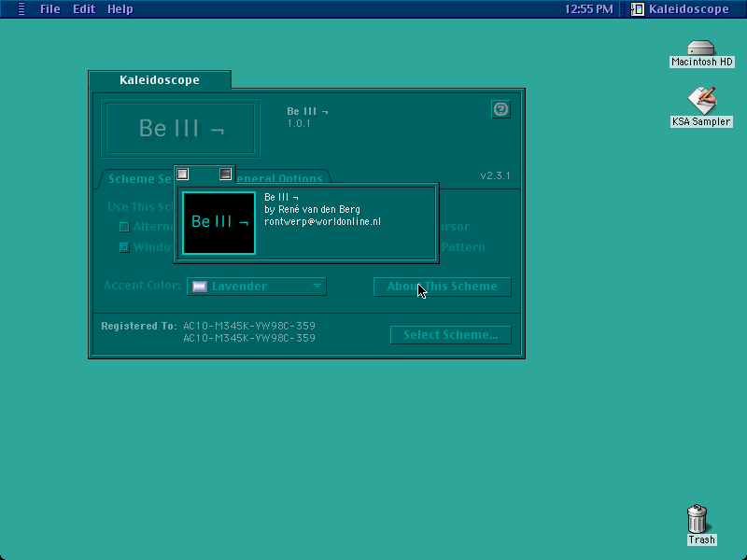The width and height of the screenshot is (747, 560).
Task: Click the large Be III scheme preview box
Action: tap(180, 129)
